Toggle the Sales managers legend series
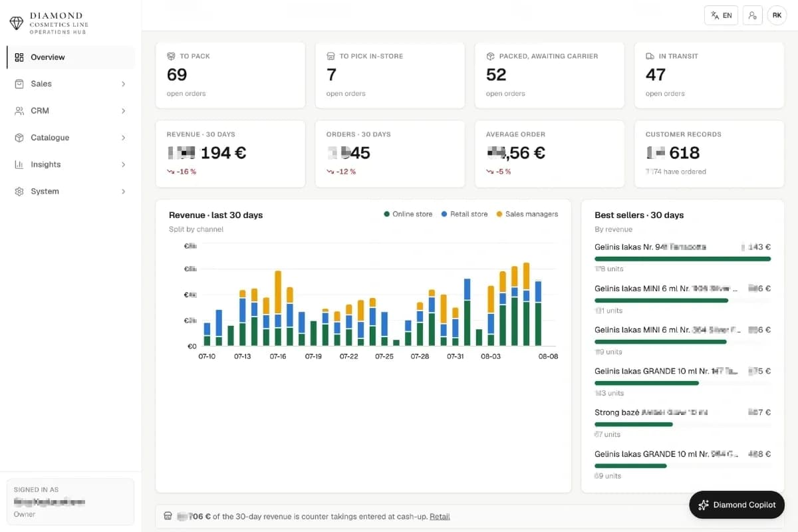This screenshot has width=798, height=532. (x=527, y=214)
